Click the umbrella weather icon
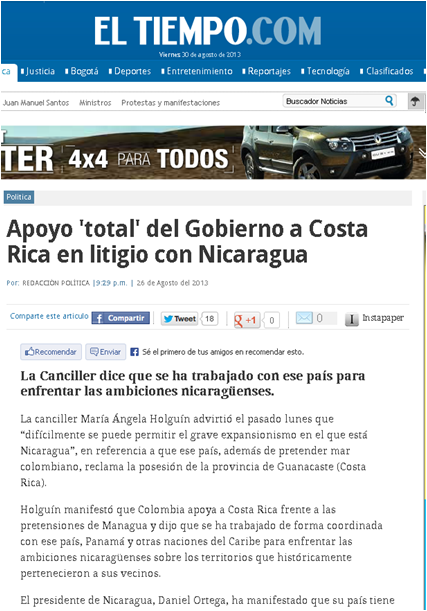The width and height of the screenshot is (427, 611). coord(415,101)
